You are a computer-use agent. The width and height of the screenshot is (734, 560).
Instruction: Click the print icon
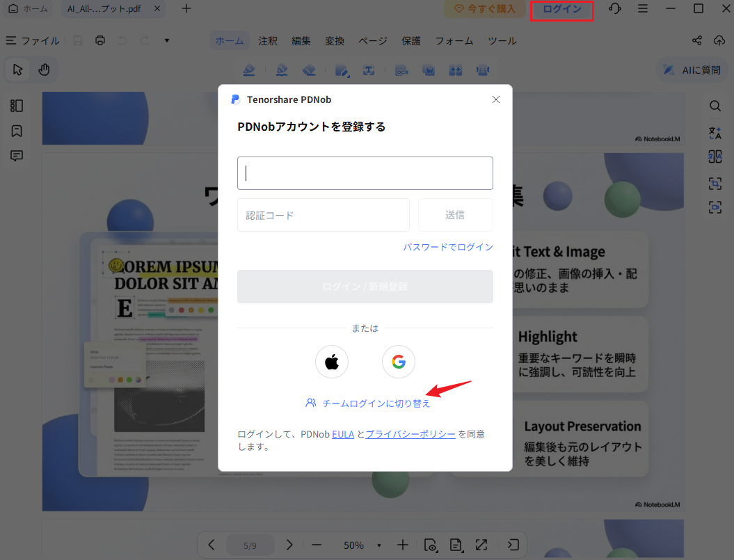[x=100, y=41]
